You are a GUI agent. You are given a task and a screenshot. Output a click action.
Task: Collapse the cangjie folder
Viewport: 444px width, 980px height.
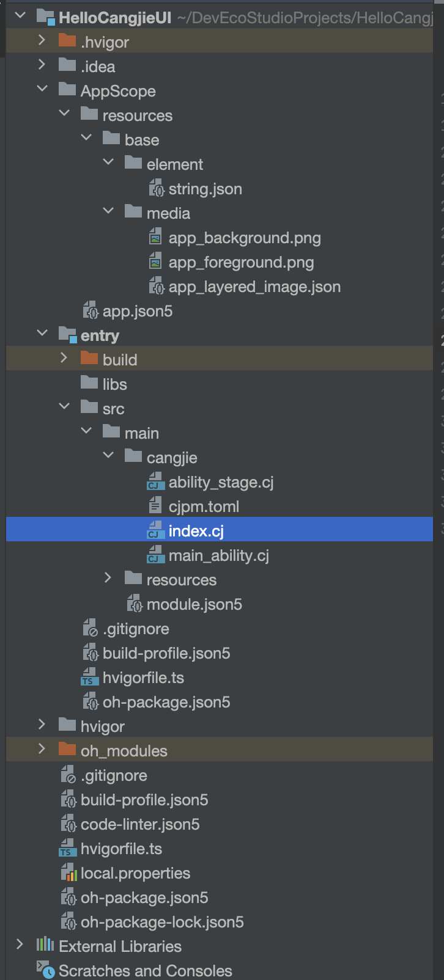tap(108, 456)
